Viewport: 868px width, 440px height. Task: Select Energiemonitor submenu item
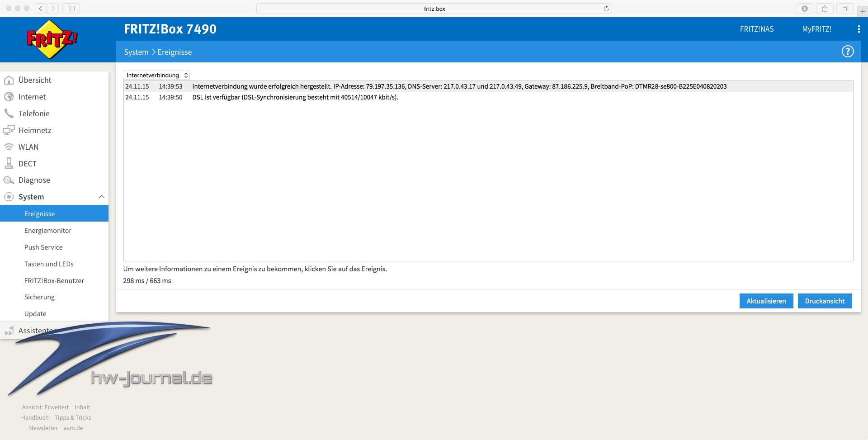click(x=48, y=231)
